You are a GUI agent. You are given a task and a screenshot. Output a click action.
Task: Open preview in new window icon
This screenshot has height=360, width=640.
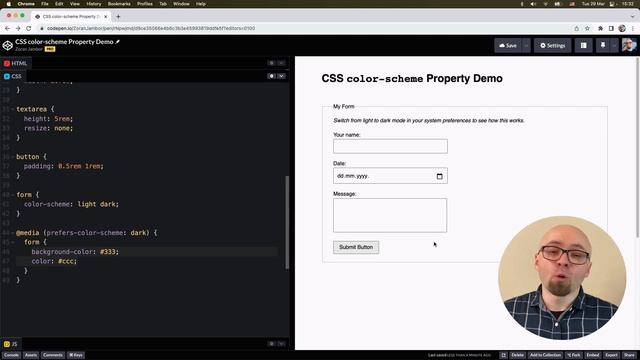tap(503, 355)
